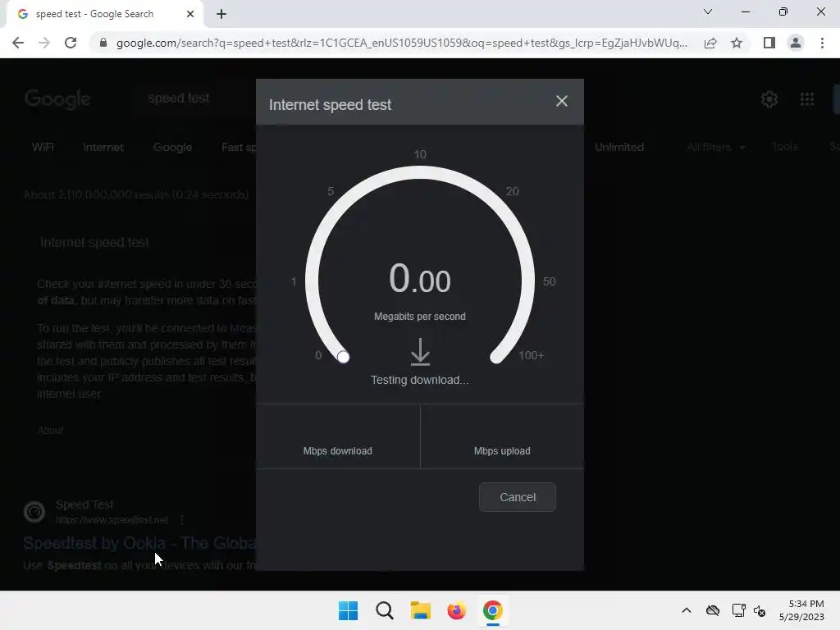Click the Mbps upload label
This screenshot has width=840, height=630.
(x=502, y=451)
